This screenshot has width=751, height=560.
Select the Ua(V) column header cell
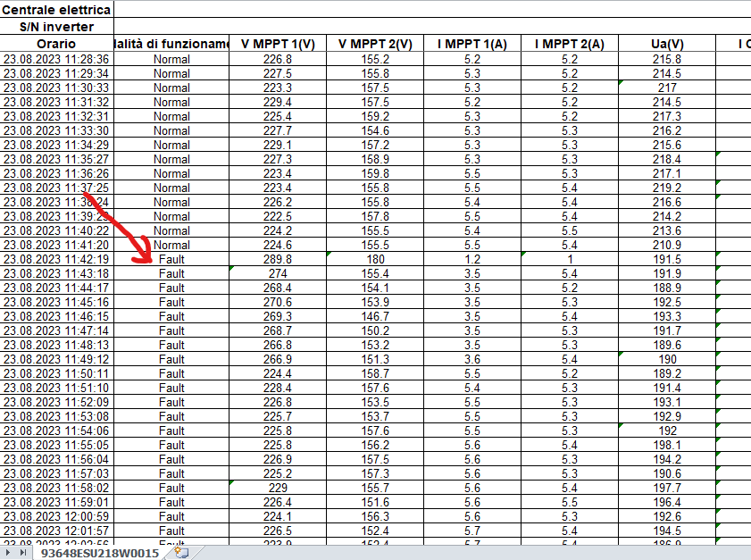point(666,44)
